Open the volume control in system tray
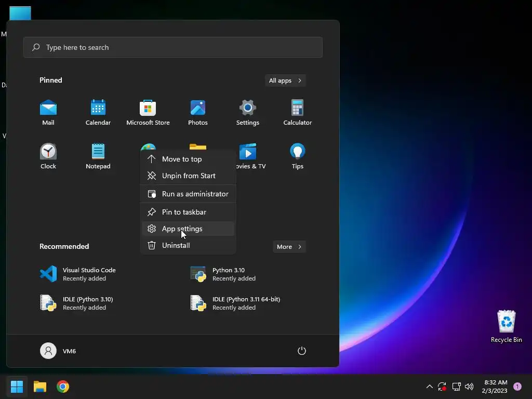 click(469, 387)
